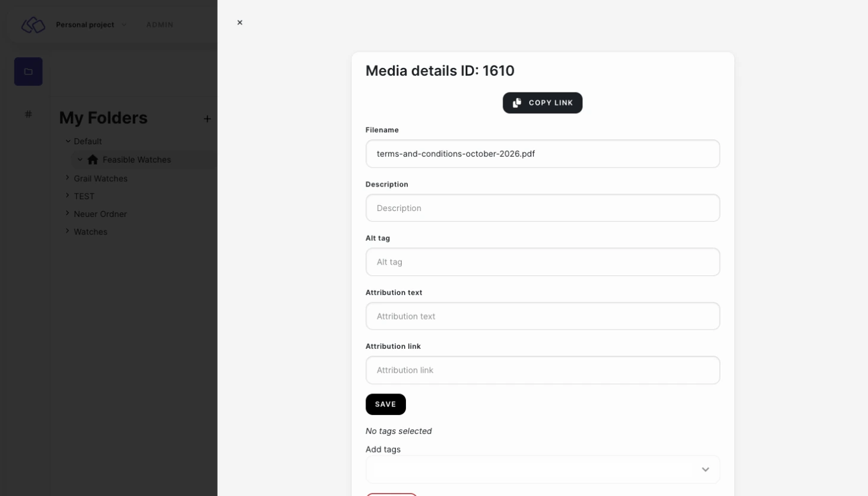The image size is (868, 496).
Task: Add a new folder with plus icon
Action: pos(207,119)
